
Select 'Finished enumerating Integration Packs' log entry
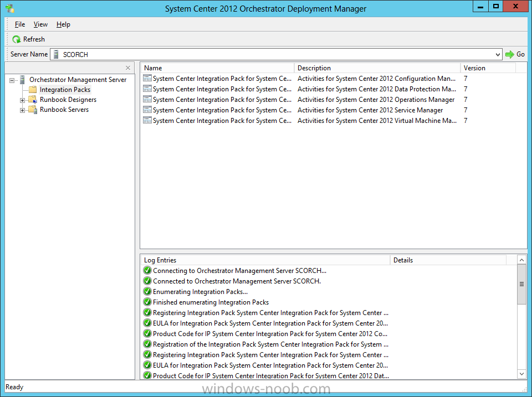[x=211, y=302]
